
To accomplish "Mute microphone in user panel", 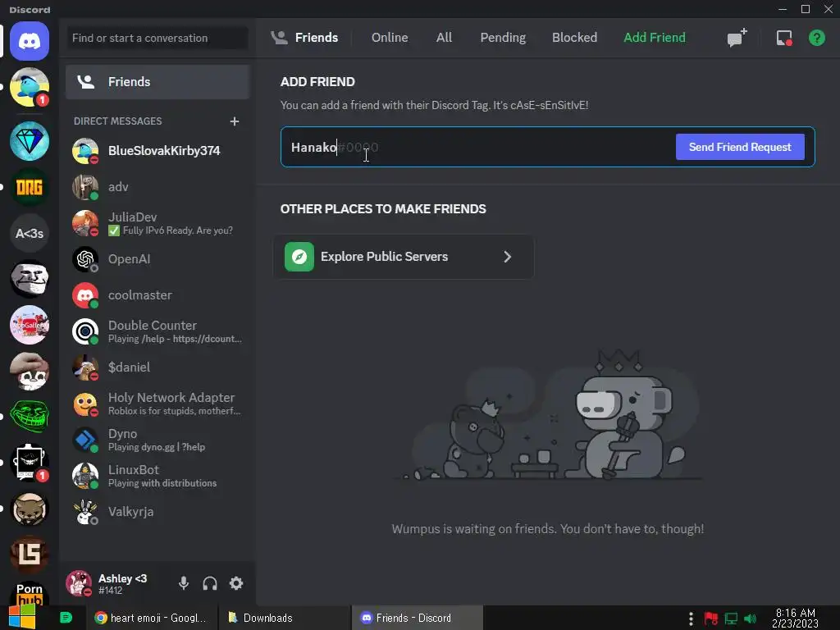I will 184,583.
